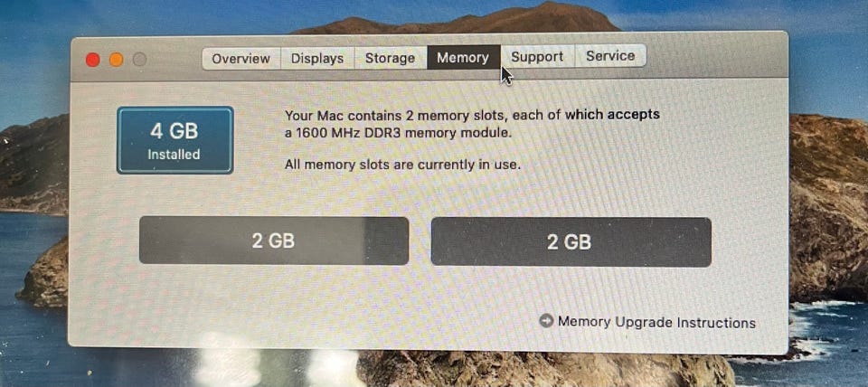868x387 pixels.
Task: Open the Memory Upgrade Instructions link
Action: [656, 322]
